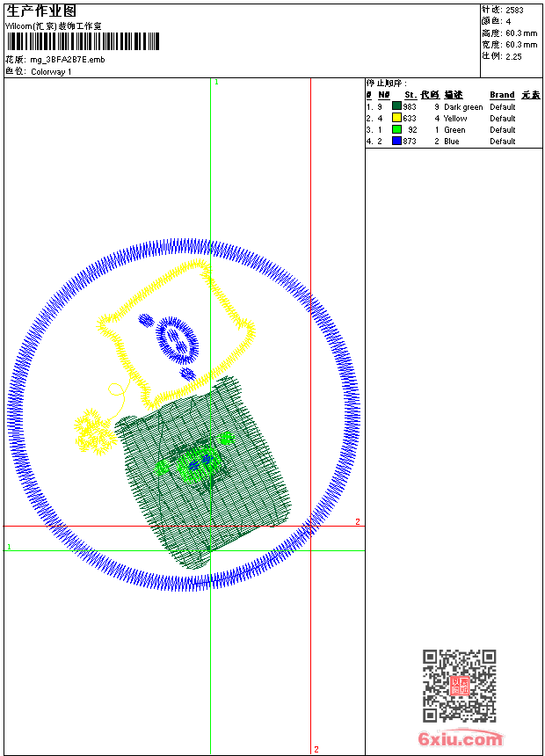Click the green guide label '1' at top
The width and height of the screenshot is (545, 756).
216,83
